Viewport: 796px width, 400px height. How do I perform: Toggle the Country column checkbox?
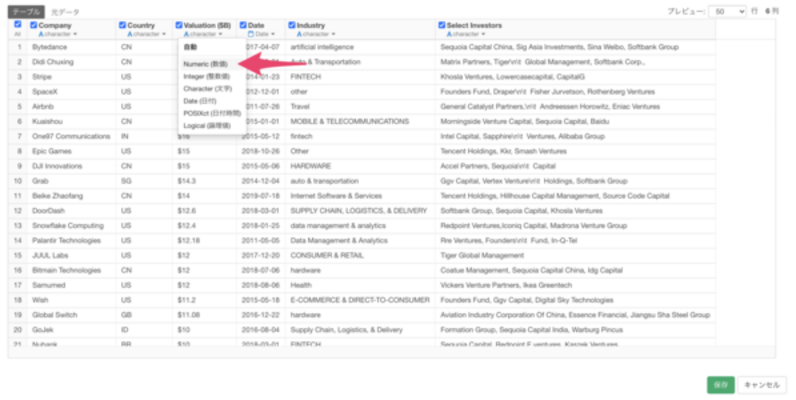tap(123, 24)
